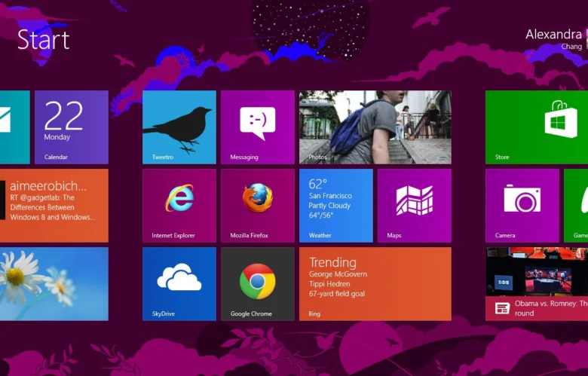588x376 pixels.
Task: Click the '62°' temperature reading
Action: [318, 184]
